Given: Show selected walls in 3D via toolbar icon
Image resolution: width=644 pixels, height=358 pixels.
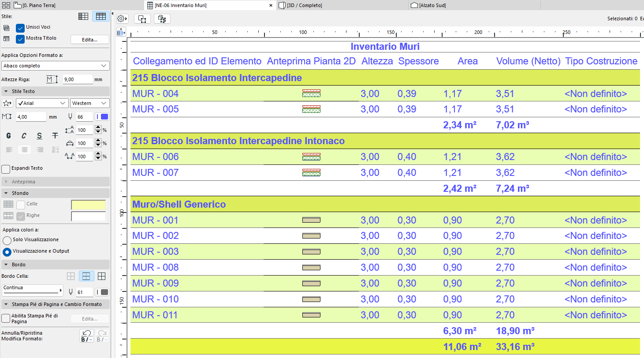Looking at the screenshot, I should pyautogui.click(x=162, y=19).
